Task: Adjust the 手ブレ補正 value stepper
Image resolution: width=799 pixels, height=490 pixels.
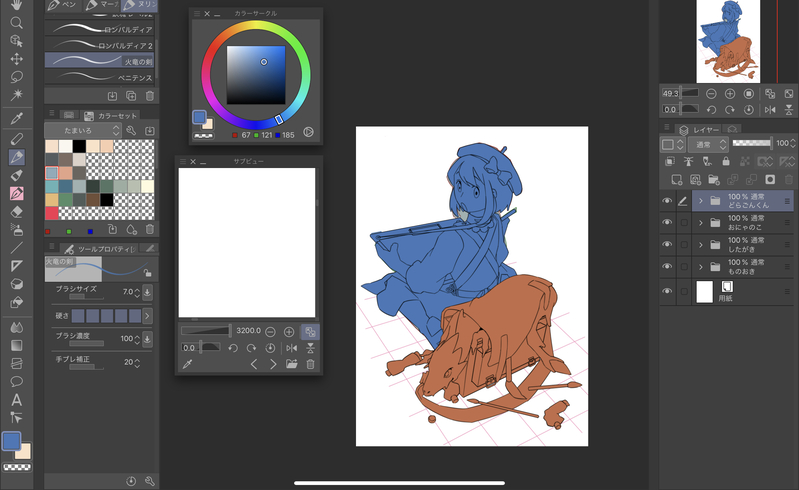Action: 137,362
